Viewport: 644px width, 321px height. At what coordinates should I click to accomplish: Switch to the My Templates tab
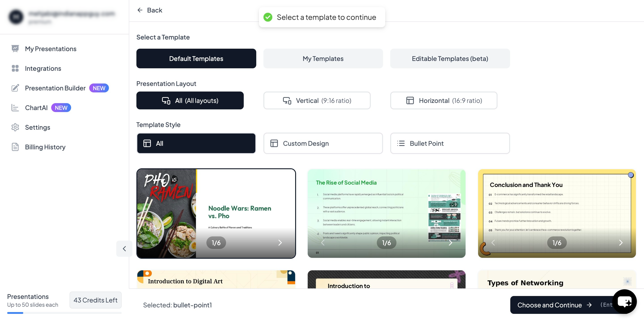point(323,58)
